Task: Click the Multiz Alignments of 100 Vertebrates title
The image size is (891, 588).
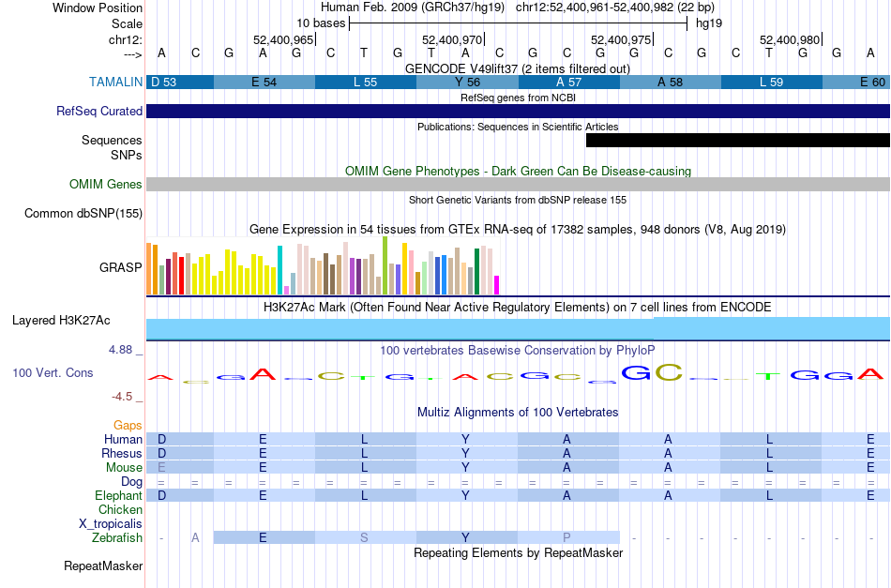Action: [518, 412]
